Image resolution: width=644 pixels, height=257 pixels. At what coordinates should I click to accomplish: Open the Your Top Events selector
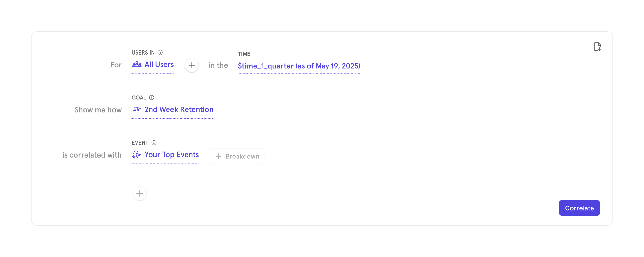171,155
